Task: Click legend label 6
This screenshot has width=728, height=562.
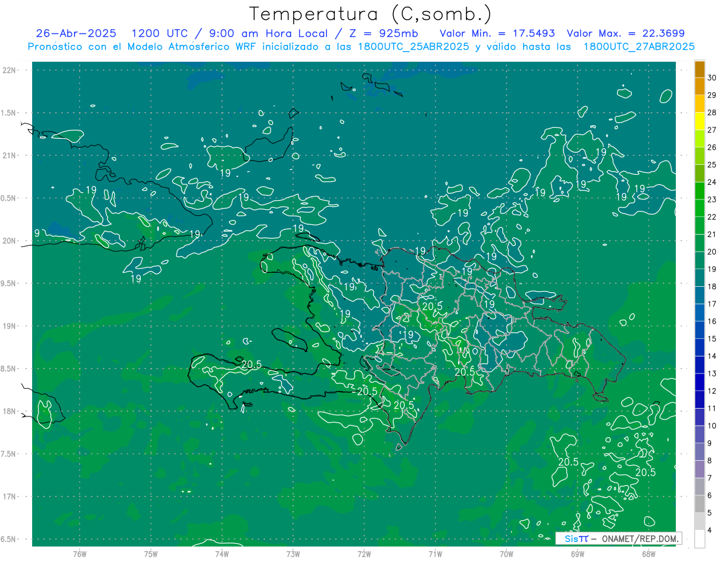Action: (710, 495)
